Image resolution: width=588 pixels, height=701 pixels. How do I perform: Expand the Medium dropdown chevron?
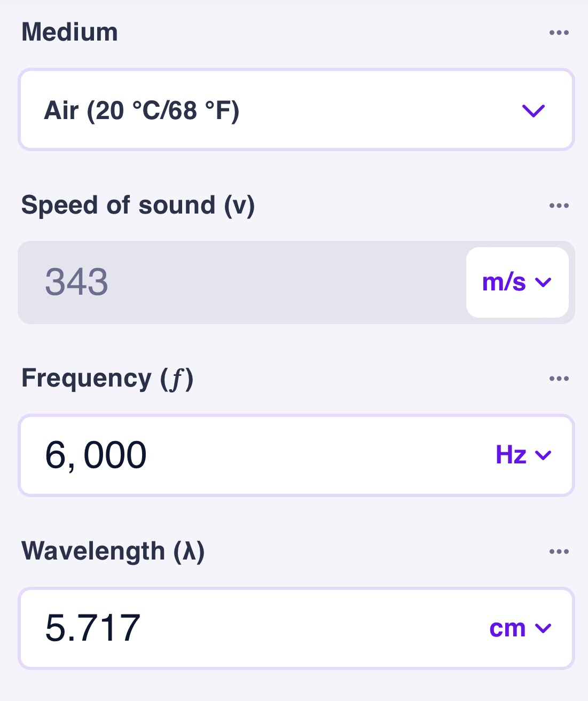[x=533, y=111]
